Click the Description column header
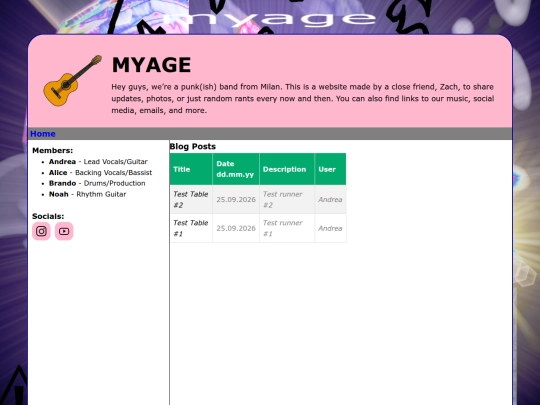 [287, 169]
